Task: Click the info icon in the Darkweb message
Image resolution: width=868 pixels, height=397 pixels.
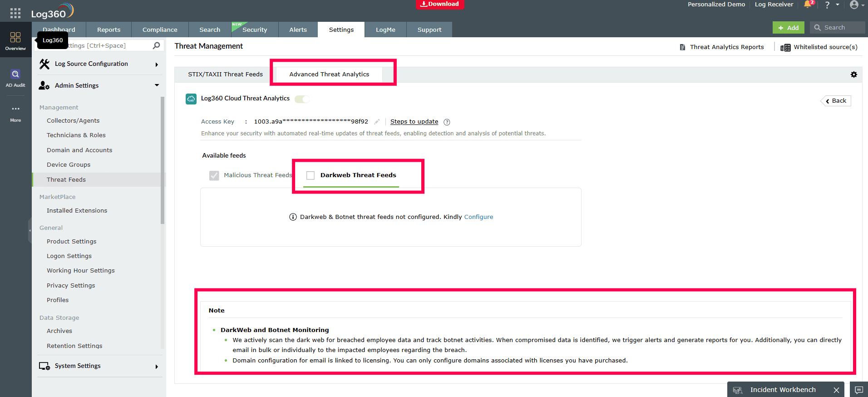Action: pos(293,217)
